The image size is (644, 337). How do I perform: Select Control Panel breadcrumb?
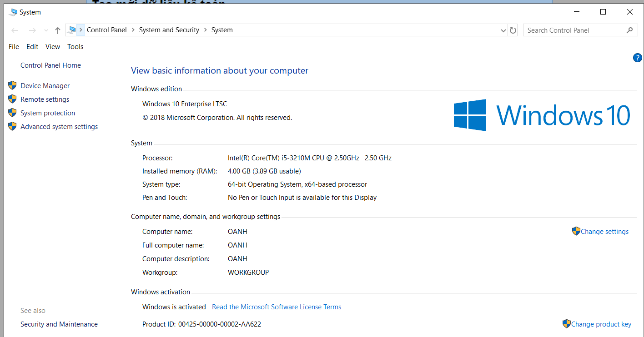pyautogui.click(x=107, y=30)
